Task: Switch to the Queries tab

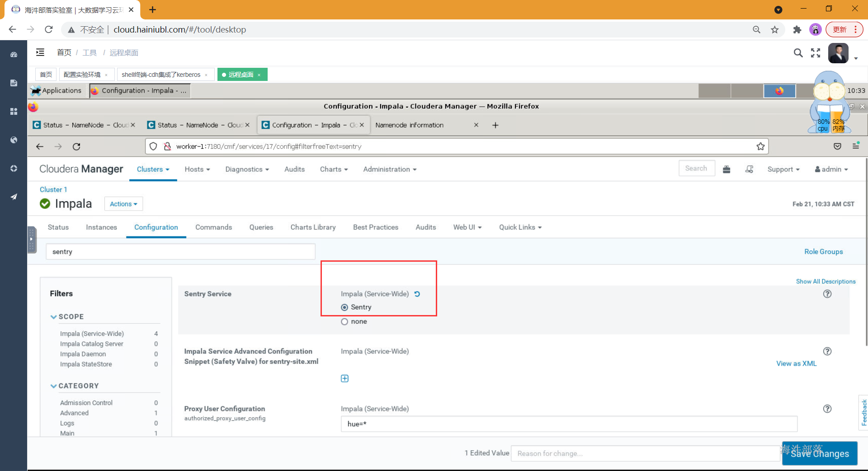Action: [x=261, y=227]
